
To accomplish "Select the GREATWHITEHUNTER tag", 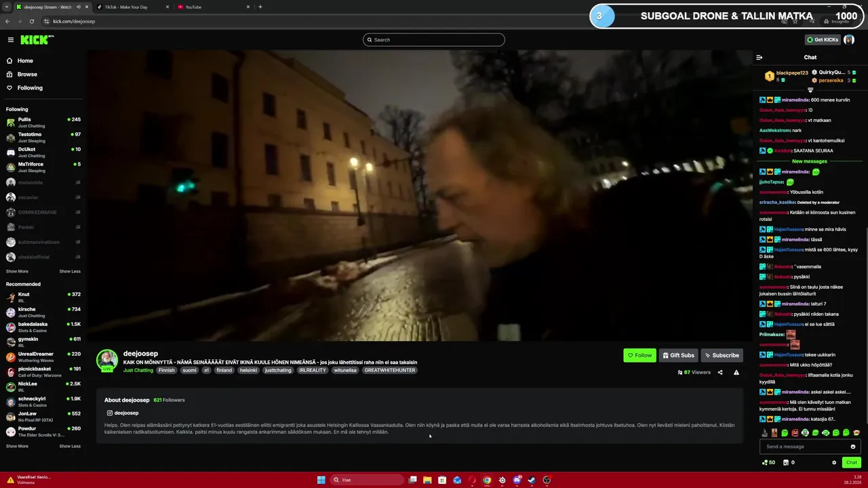I will [390, 371].
